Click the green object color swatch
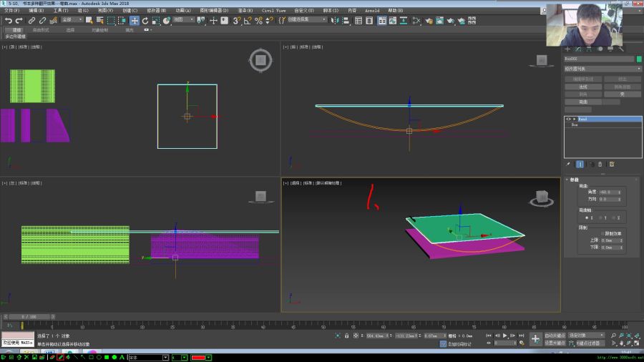Image resolution: width=644 pixels, height=362 pixels. pos(639,59)
